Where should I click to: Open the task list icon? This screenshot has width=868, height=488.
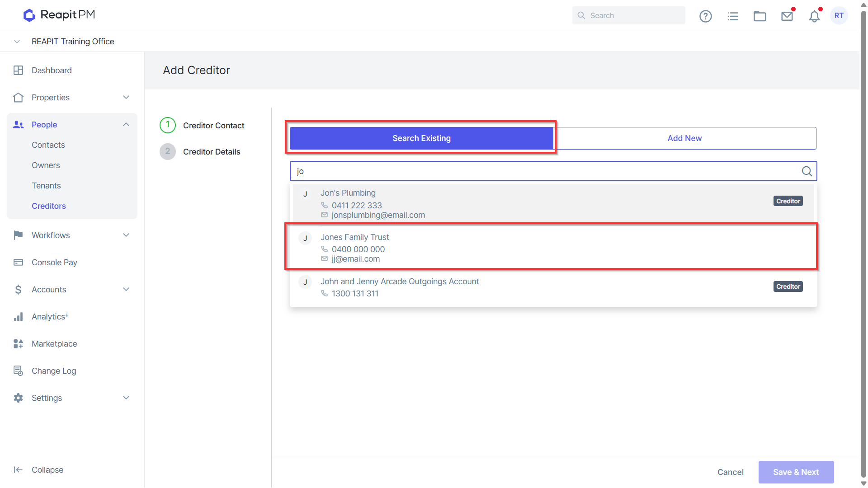[733, 16]
